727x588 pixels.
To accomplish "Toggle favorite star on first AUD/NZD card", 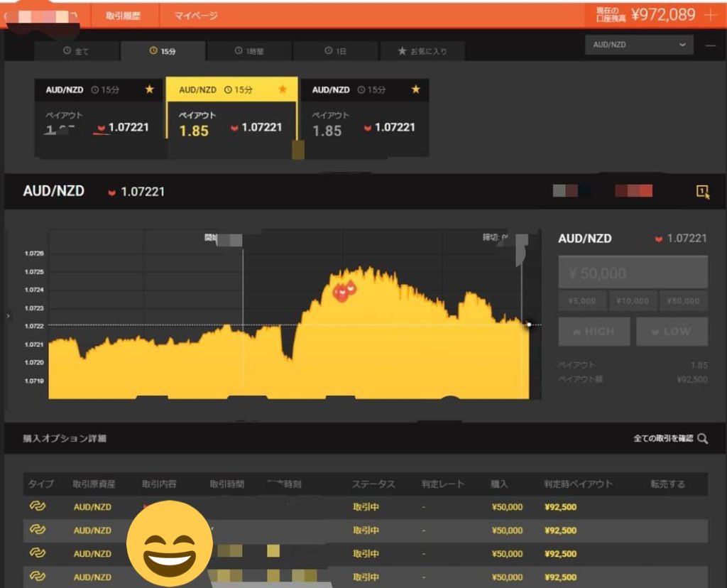I will tap(149, 89).
